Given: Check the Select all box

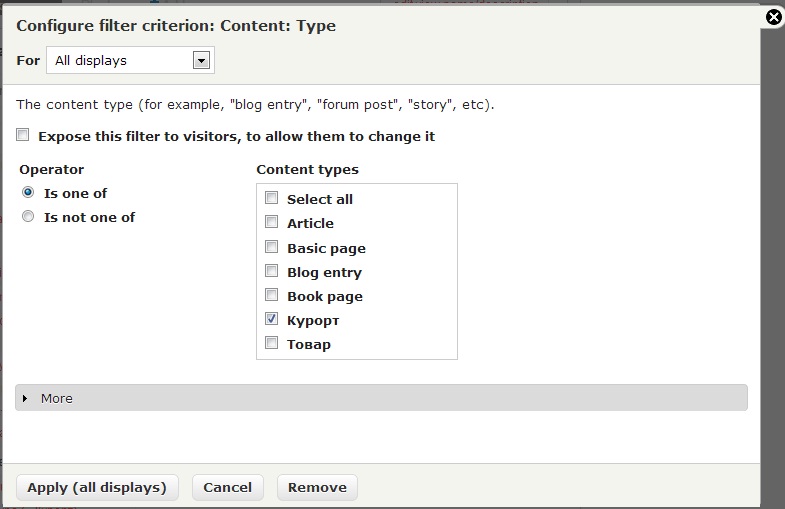Looking at the screenshot, I should click(x=271, y=198).
